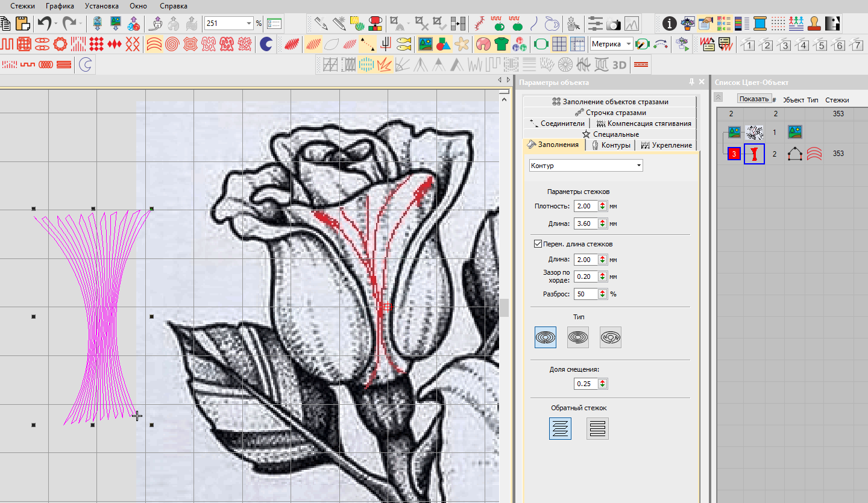Toggle the 'Перем. длина стежков' checkbox
868x503 pixels.
tap(538, 244)
